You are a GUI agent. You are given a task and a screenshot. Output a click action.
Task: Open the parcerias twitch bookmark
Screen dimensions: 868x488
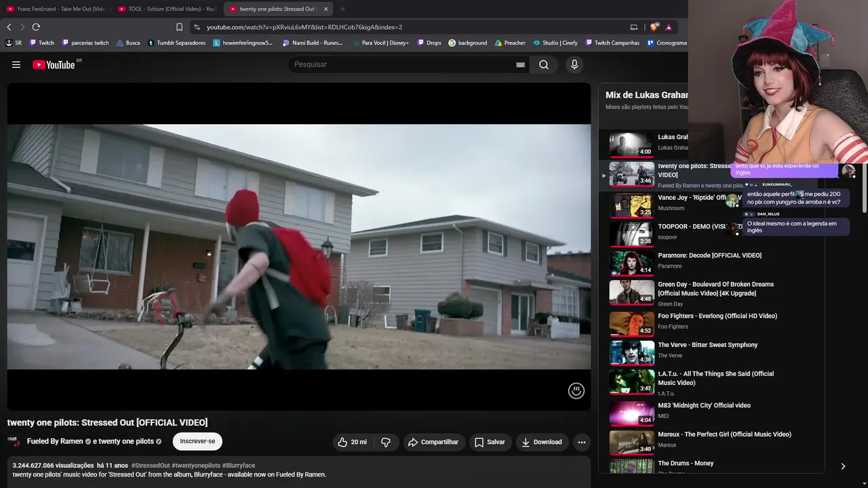tap(85, 43)
